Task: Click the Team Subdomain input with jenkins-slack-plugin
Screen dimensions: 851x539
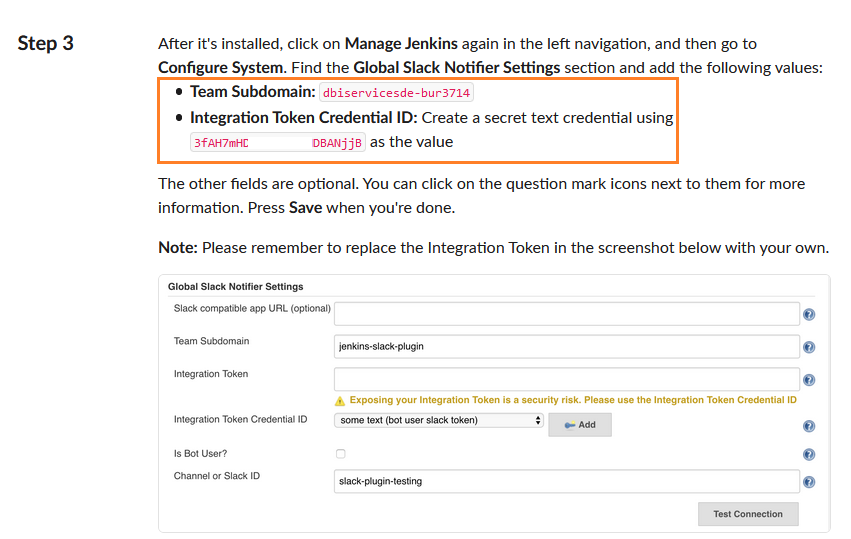Action: tap(567, 347)
